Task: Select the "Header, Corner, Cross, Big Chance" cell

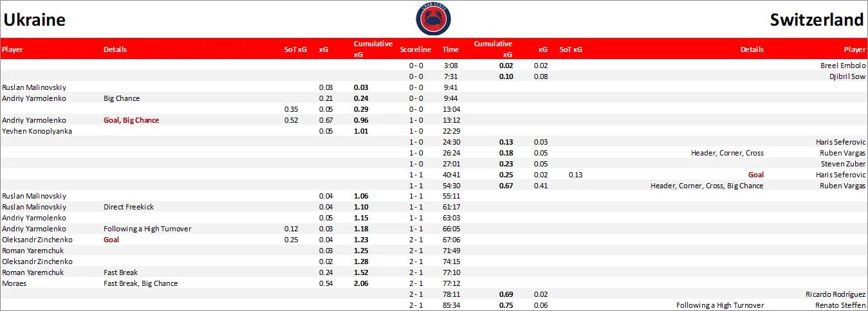Action: [x=706, y=186]
